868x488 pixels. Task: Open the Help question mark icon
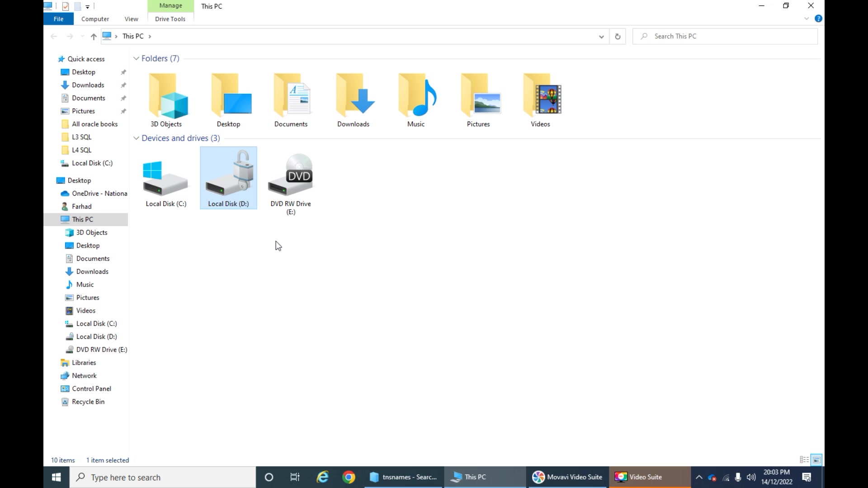(x=818, y=19)
